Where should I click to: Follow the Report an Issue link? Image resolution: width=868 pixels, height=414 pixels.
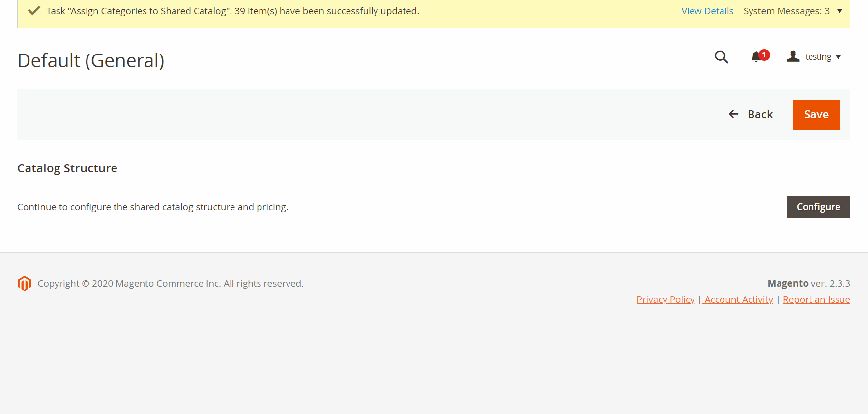pyautogui.click(x=816, y=299)
